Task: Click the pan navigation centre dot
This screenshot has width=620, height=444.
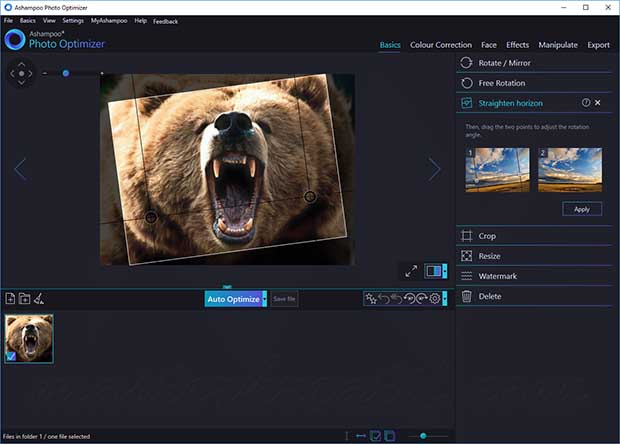Action: (21, 74)
